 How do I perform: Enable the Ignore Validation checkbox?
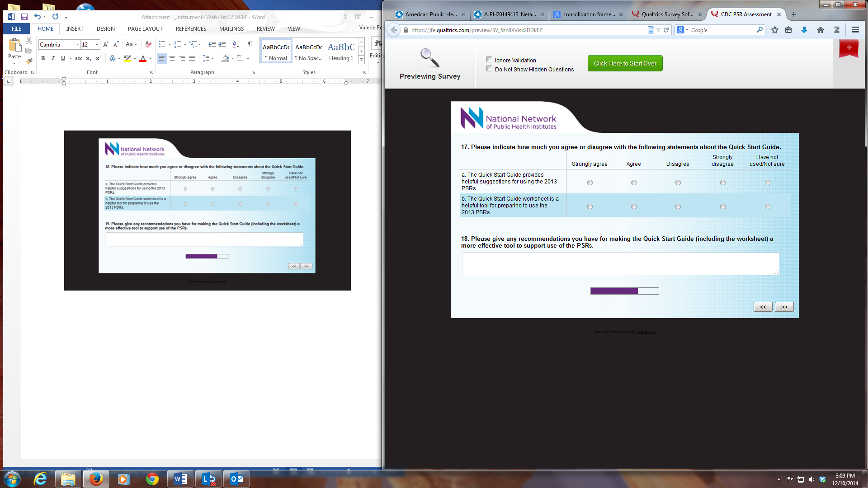(x=489, y=60)
